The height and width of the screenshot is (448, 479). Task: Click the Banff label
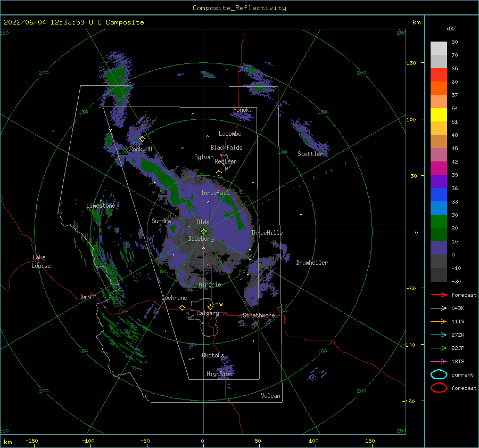pos(88,297)
